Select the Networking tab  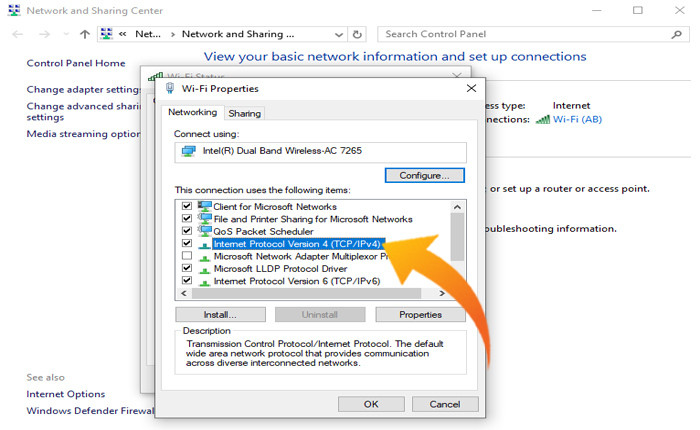click(x=192, y=113)
